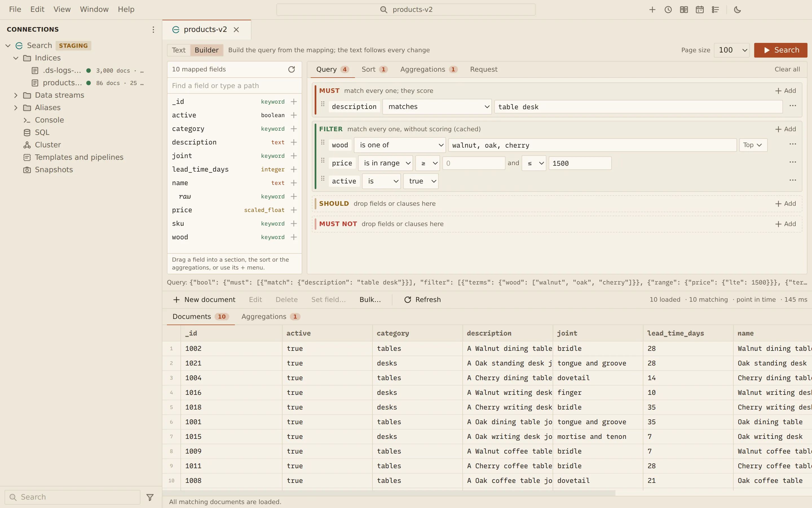812x508 pixels.
Task: Open more options for description clause
Action: [x=793, y=106]
